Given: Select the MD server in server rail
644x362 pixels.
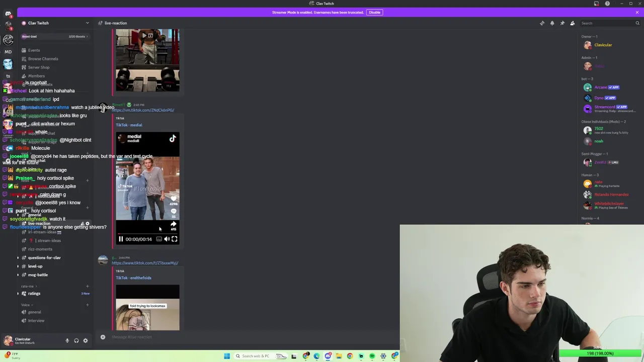Looking at the screenshot, I should pyautogui.click(x=8, y=52).
